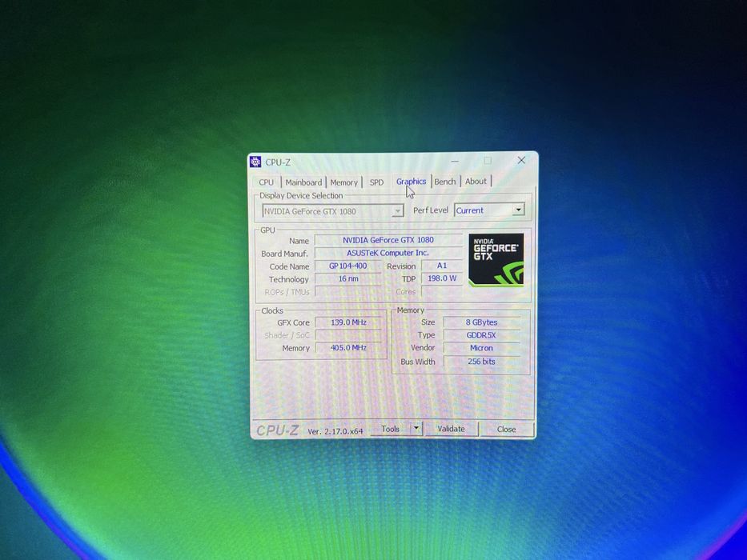This screenshot has height=560, width=747.
Task: Click the GFX Core clock value 139.0 MHz
Action: [349, 322]
